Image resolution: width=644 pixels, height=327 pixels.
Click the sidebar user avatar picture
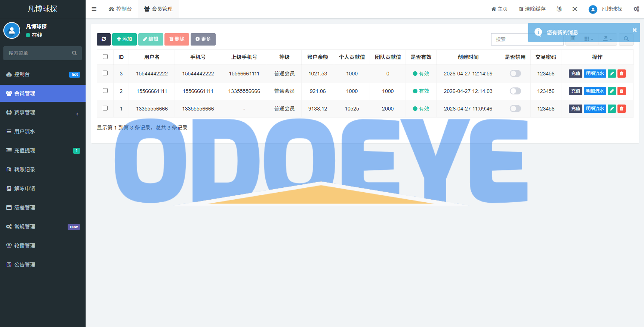[x=12, y=31]
